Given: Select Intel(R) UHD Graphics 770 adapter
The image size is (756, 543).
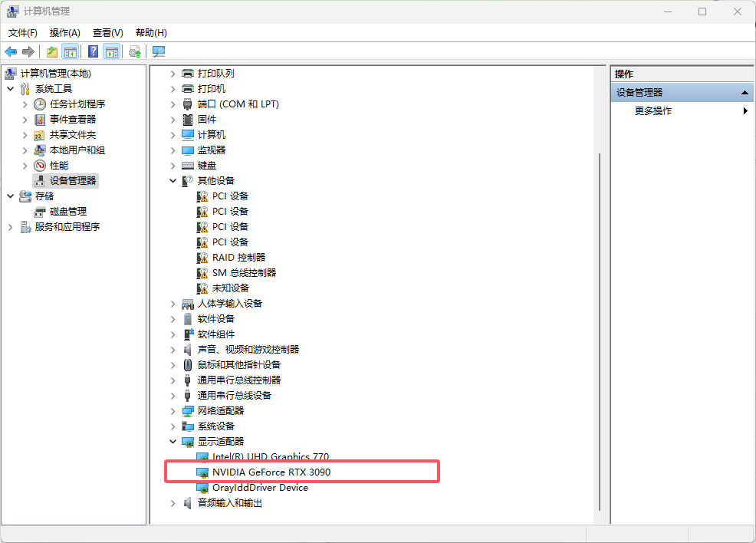Looking at the screenshot, I should coord(271,456).
